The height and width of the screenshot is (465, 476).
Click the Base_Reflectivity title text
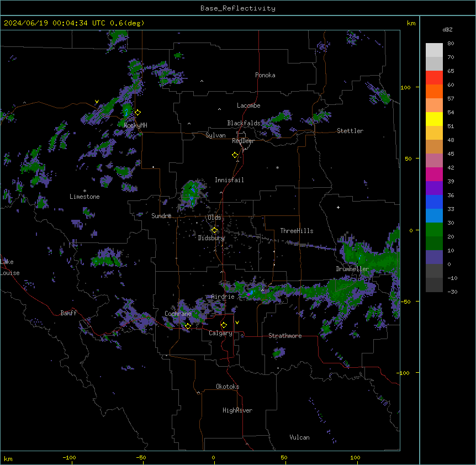237,8
